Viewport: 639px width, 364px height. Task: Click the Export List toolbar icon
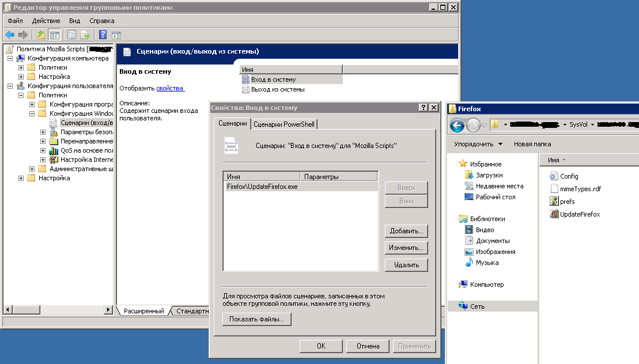(x=85, y=35)
